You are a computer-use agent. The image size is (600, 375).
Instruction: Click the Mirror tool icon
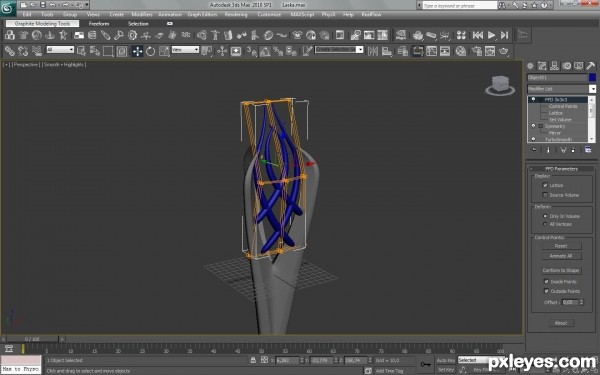[373, 51]
